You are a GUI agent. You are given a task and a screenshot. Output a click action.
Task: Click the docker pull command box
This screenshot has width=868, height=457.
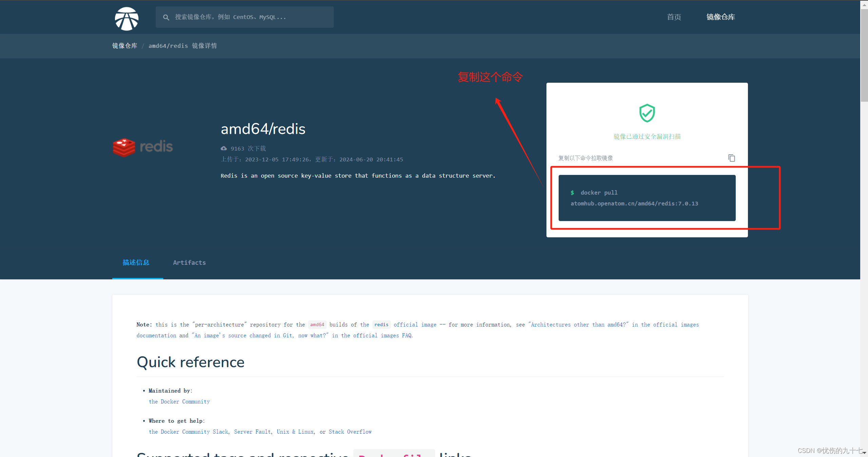pos(647,198)
